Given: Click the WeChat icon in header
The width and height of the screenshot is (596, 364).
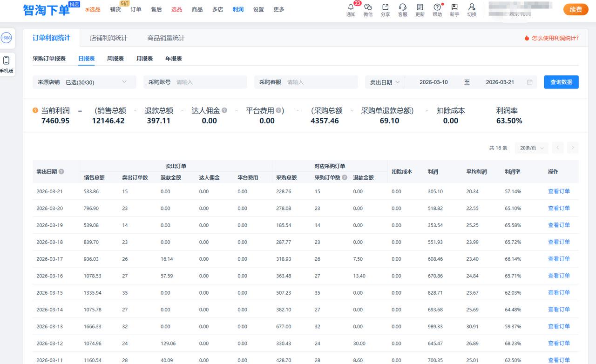Looking at the screenshot, I should click(x=368, y=7).
